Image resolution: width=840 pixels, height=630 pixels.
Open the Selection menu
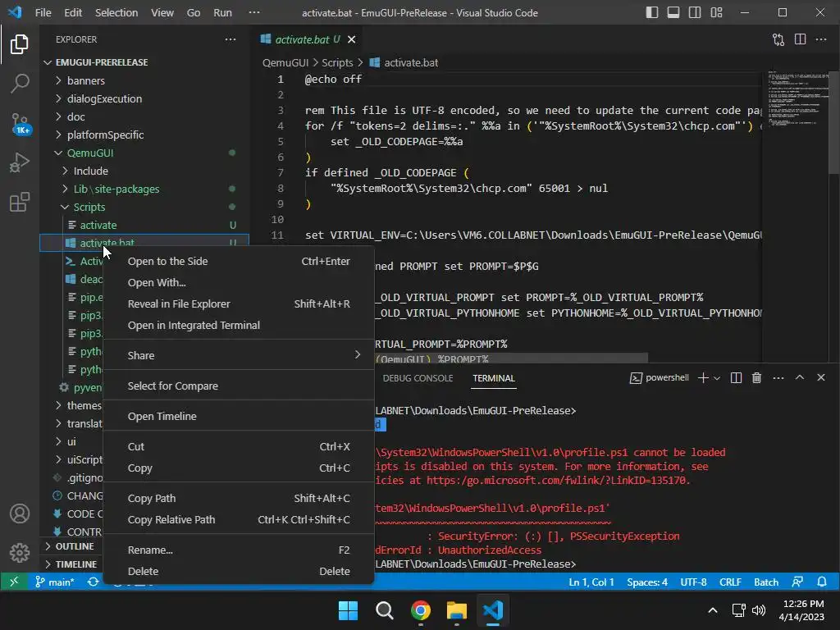pyautogui.click(x=116, y=12)
